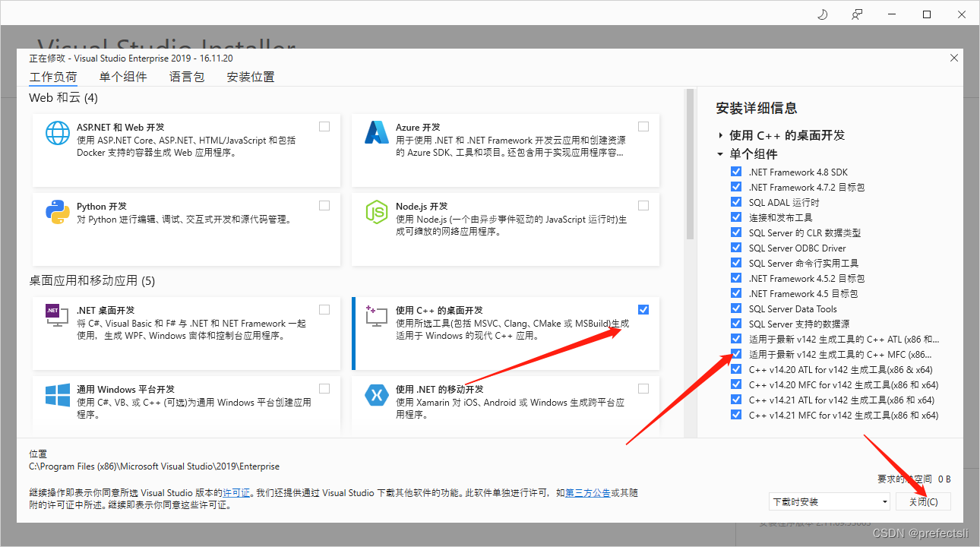This screenshot has width=980, height=547.
Task: Click the Python development snake icon
Action: click(58, 213)
